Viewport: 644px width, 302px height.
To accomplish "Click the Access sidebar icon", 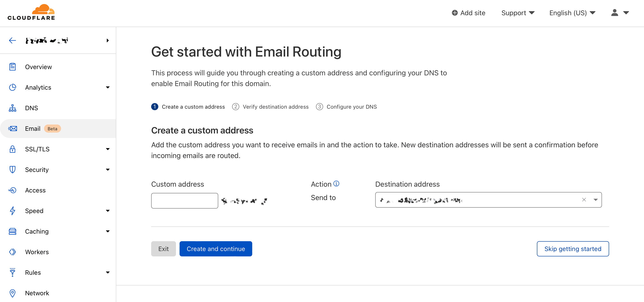I will pos(13,190).
